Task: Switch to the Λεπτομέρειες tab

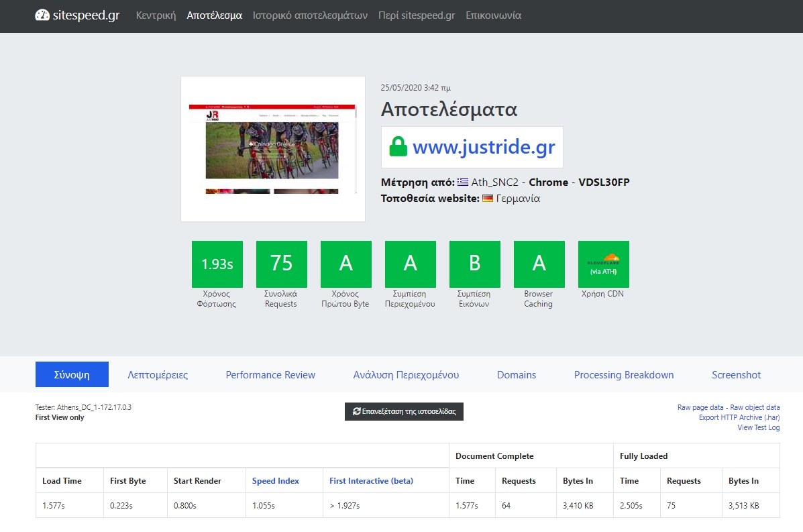Action: click(158, 374)
